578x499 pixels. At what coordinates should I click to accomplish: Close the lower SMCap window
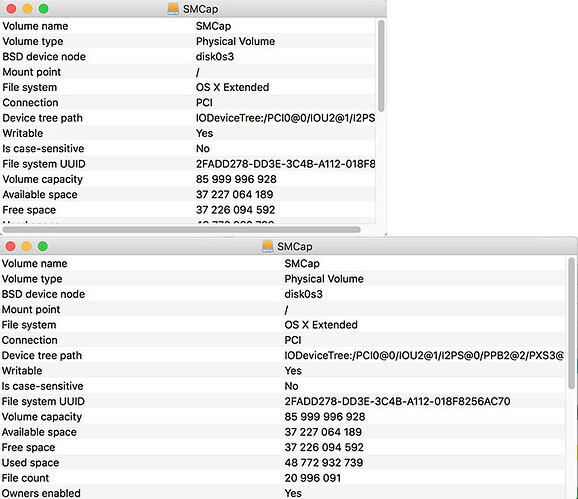(10, 246)
